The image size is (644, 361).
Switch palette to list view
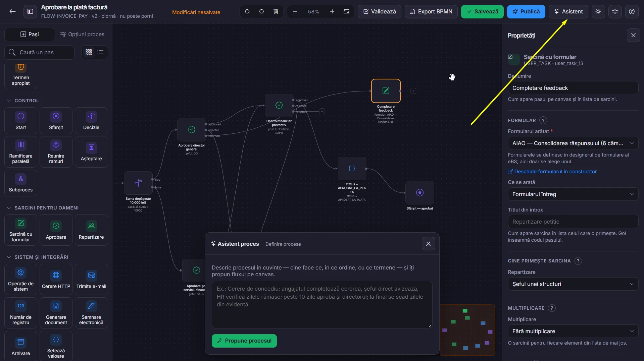100,52
